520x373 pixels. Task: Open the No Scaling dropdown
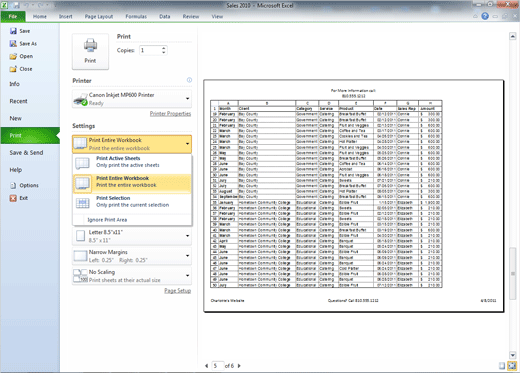(x=132, y=276)
